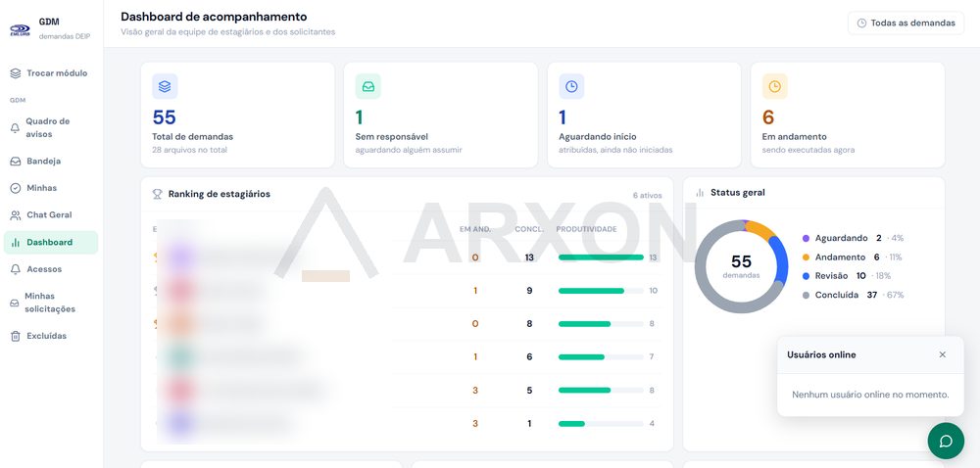Click the PRODUTIVIDADE column header
This screenshot has width=980, height=468.
coord(586,229)
